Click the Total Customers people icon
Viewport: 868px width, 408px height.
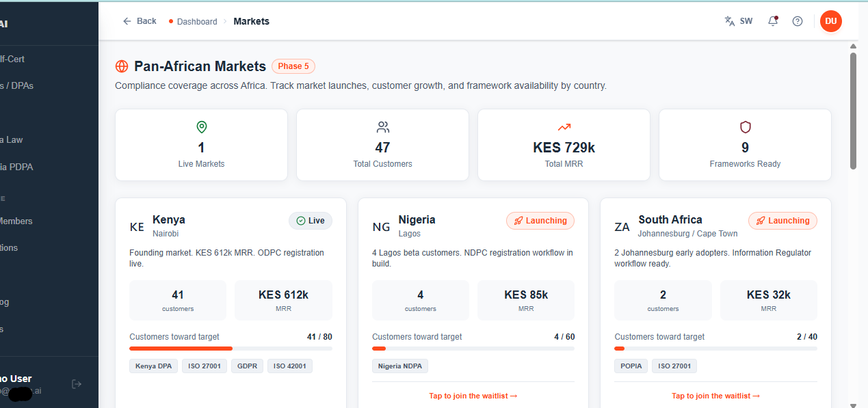tap(382, 127)
